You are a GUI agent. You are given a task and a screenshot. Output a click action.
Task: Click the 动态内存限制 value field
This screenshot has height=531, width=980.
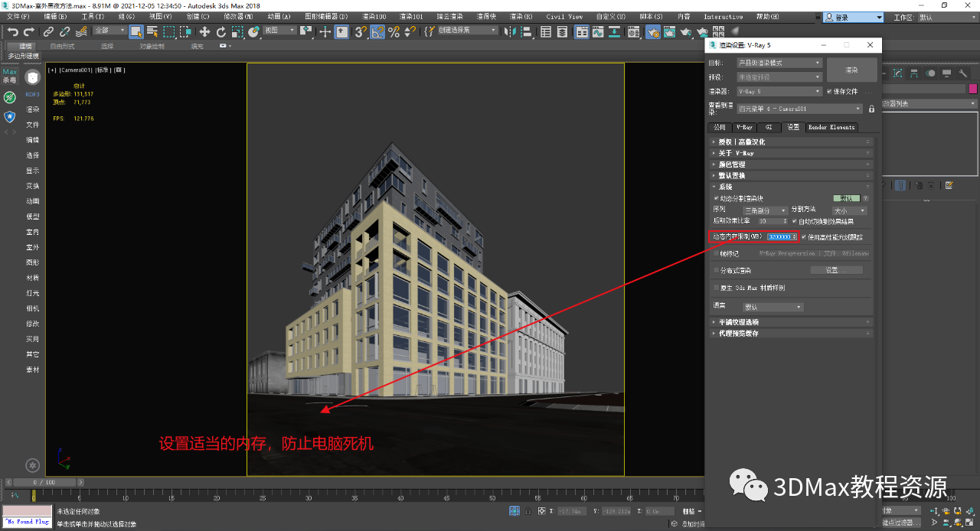[x=780, y=237]
